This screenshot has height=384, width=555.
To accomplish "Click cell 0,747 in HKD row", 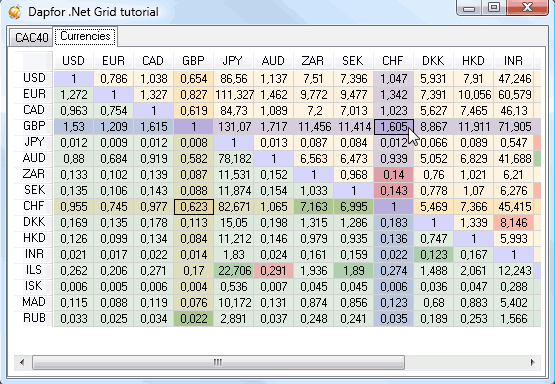I will click(434, 239).
